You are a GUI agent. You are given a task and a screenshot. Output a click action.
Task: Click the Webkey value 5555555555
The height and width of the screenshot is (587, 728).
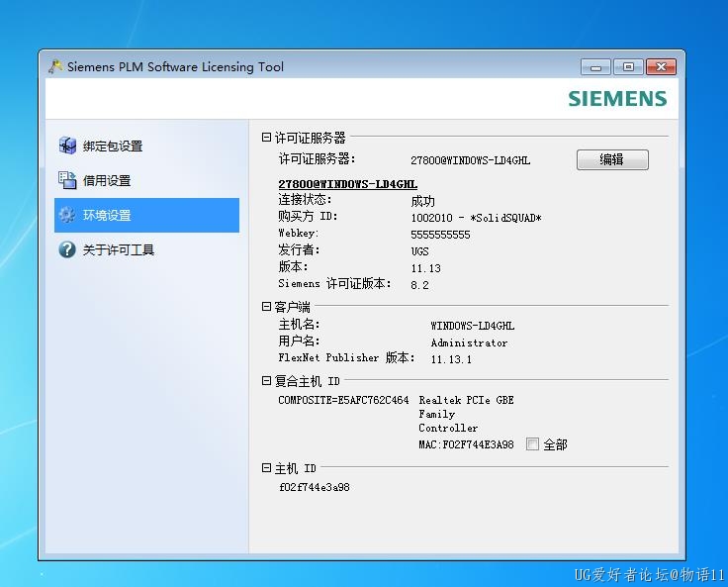coord(440,235)
